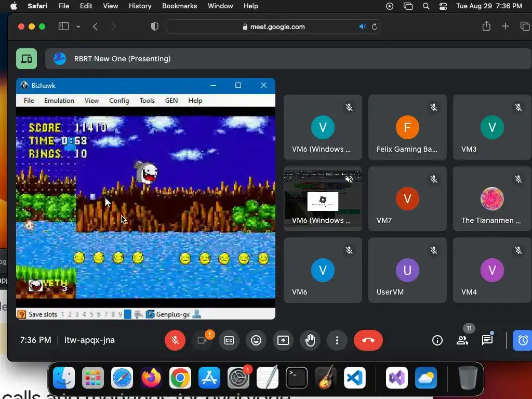Open the macOS Help menu

[251, 6]
